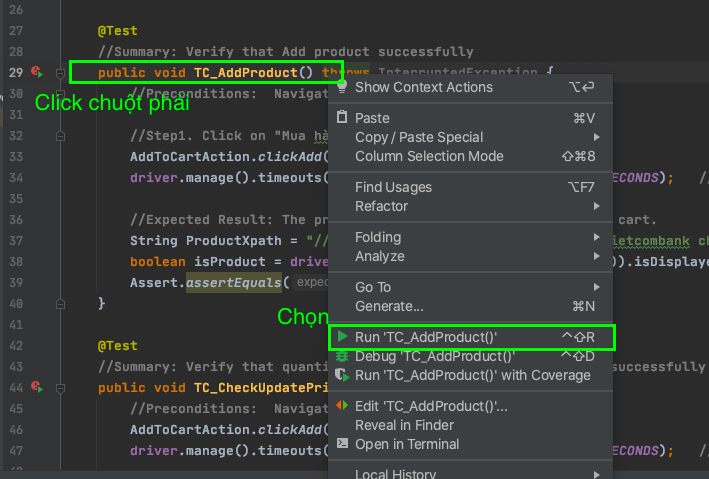Choose Show Context Actions from context menu

(470, 87)
